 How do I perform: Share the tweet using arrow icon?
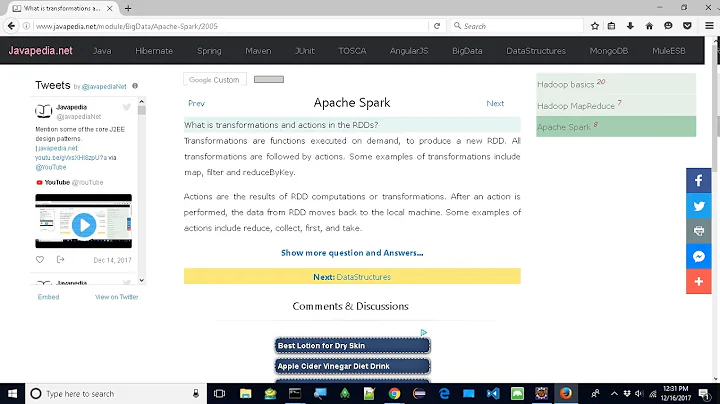click(60, 260)
